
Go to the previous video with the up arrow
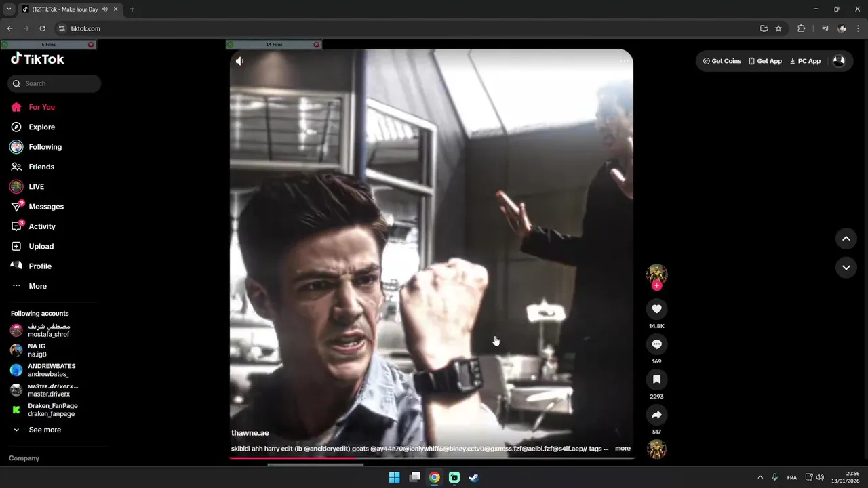point(846,239)
